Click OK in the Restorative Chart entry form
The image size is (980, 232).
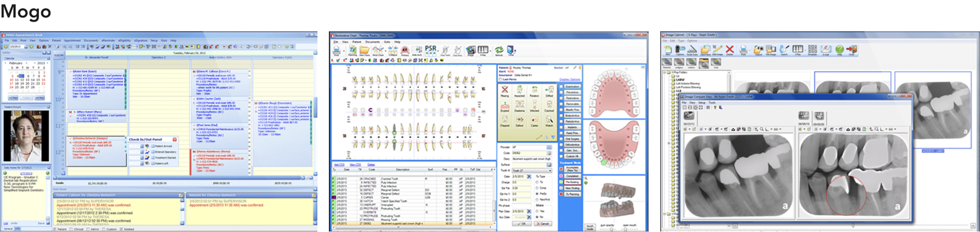pos(522,224)
